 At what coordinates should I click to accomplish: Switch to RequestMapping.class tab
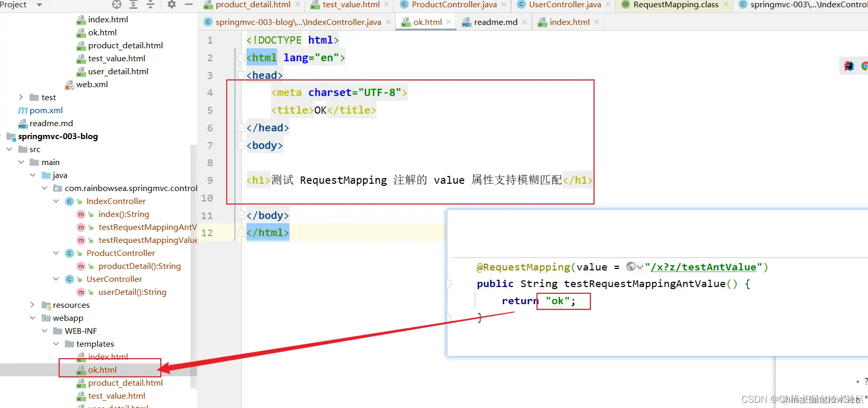click(x=676, y=5)
